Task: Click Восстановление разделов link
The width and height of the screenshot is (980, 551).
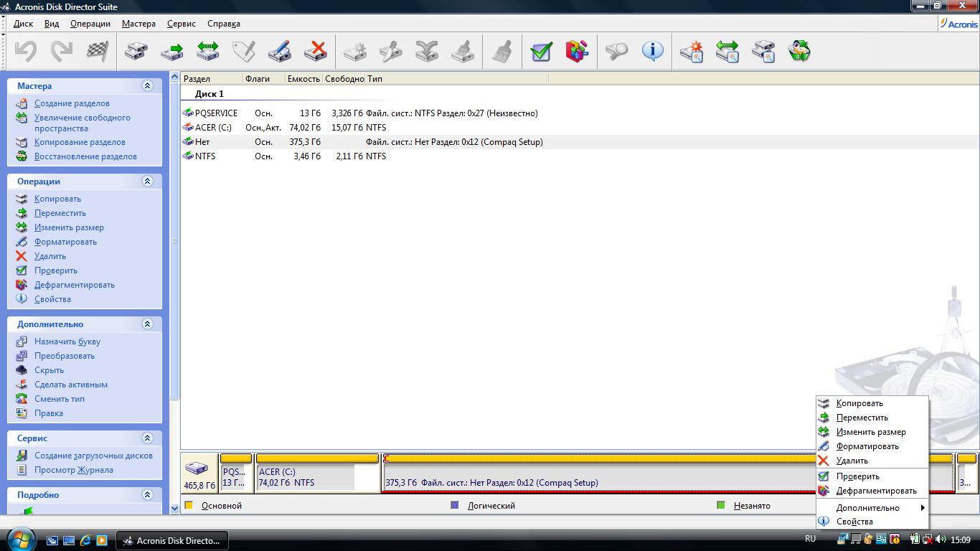Action: (x=85, y=156)
